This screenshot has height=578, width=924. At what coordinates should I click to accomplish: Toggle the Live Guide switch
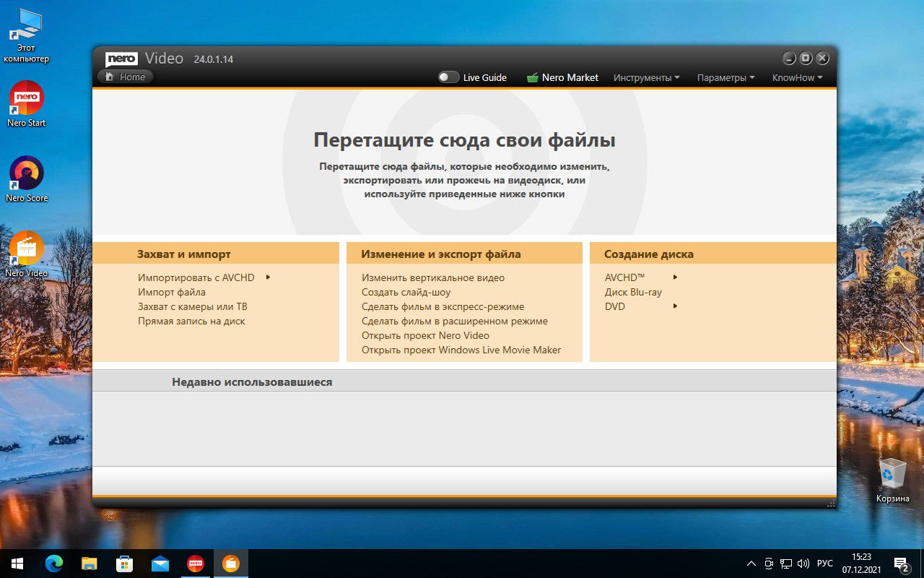(449, 77)
